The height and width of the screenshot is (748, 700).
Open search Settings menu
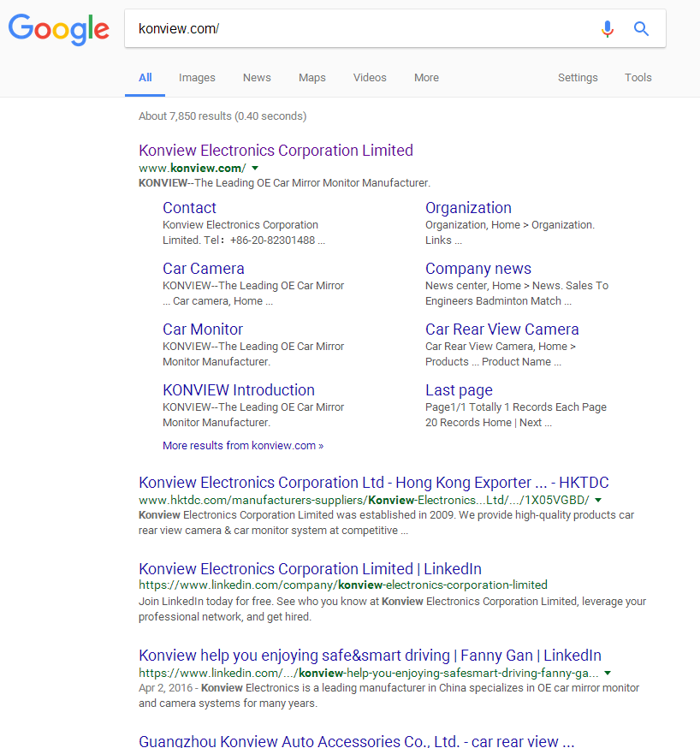(x=578, y=78)
